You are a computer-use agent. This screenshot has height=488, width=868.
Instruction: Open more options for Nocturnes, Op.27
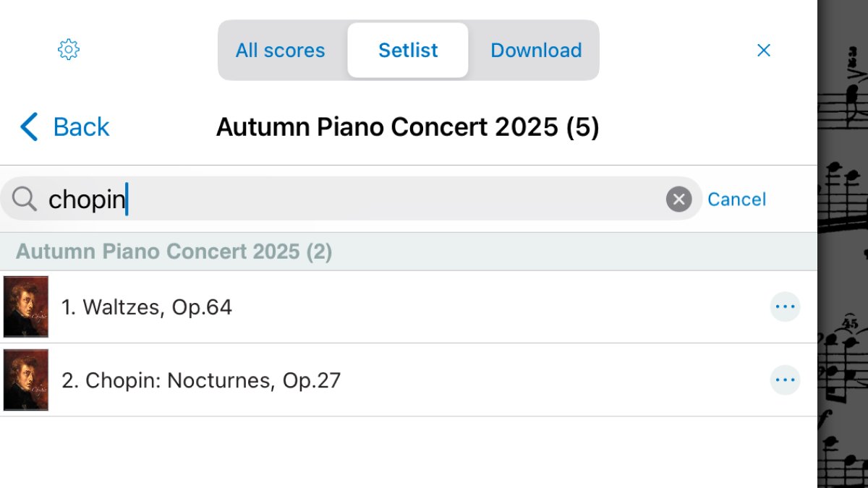[x=785, y=380]
